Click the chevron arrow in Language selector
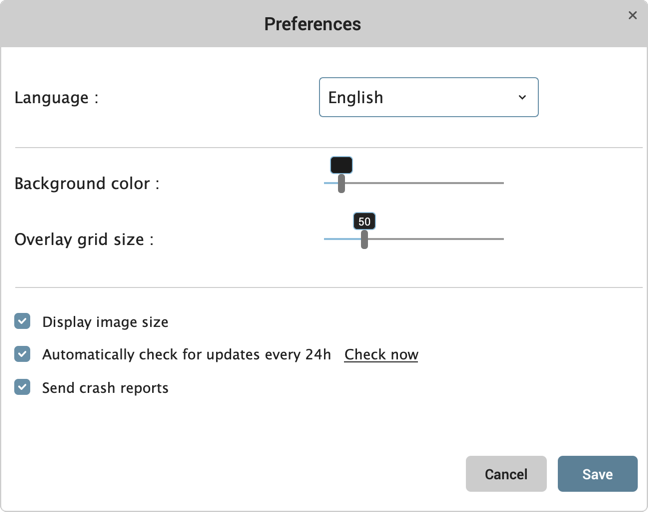 (522, 97)
